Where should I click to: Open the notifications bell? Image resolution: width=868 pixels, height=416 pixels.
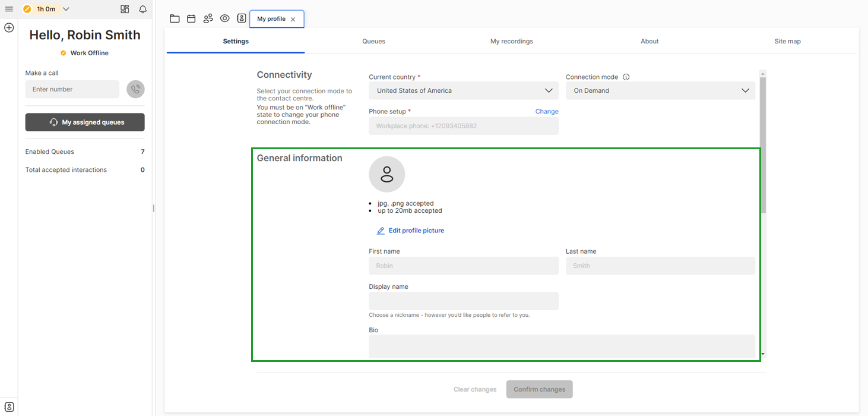click(142, 9)
